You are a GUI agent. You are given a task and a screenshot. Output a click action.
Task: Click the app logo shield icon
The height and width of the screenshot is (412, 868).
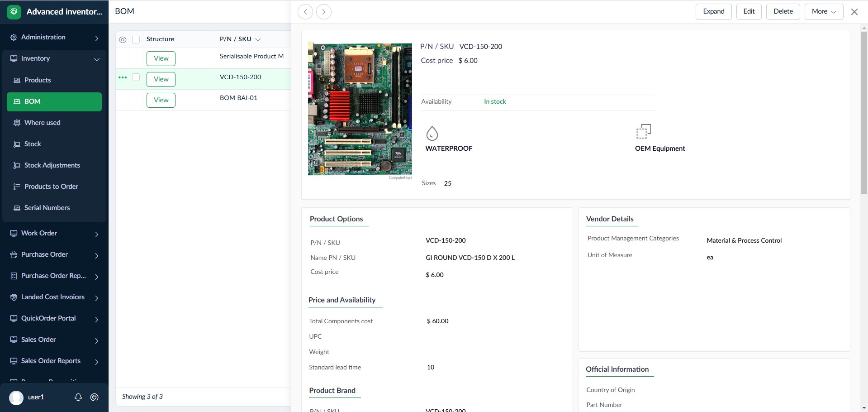click(14, 12)
